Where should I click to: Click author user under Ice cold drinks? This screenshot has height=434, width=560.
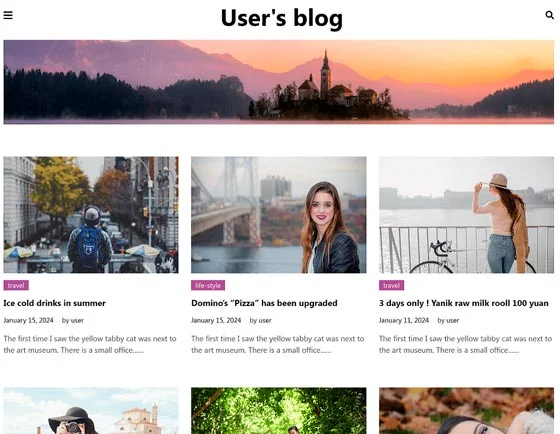click(x=77, y=320)
